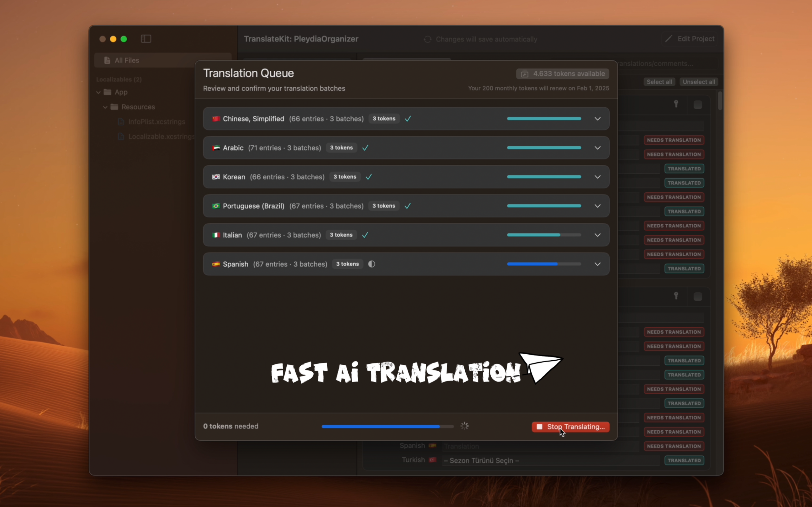Select All Files in the sidebar
This screenshot has width=812, height=507.
click(127, 60)
